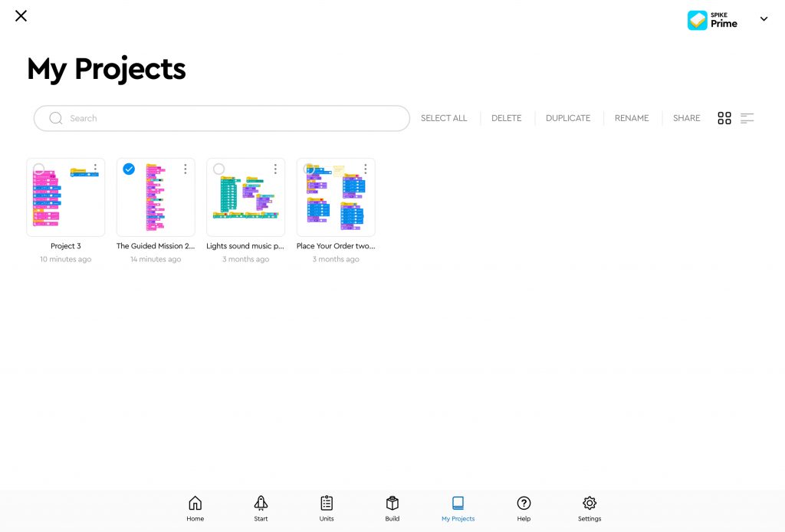Click the project Search field
The width and height of the screenshot is (785, 532).
(230, 118)
